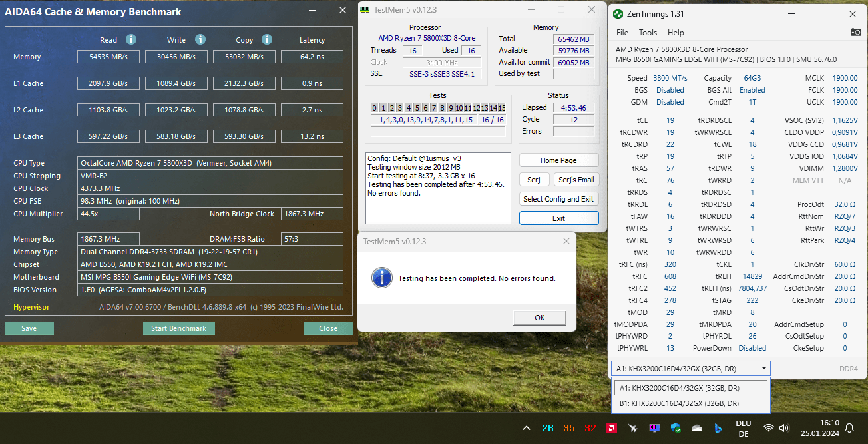The height and width of the screenshot is (444, 868).
Task: Click the blue info icon in TestMem5 dialog
Action: 382,278
